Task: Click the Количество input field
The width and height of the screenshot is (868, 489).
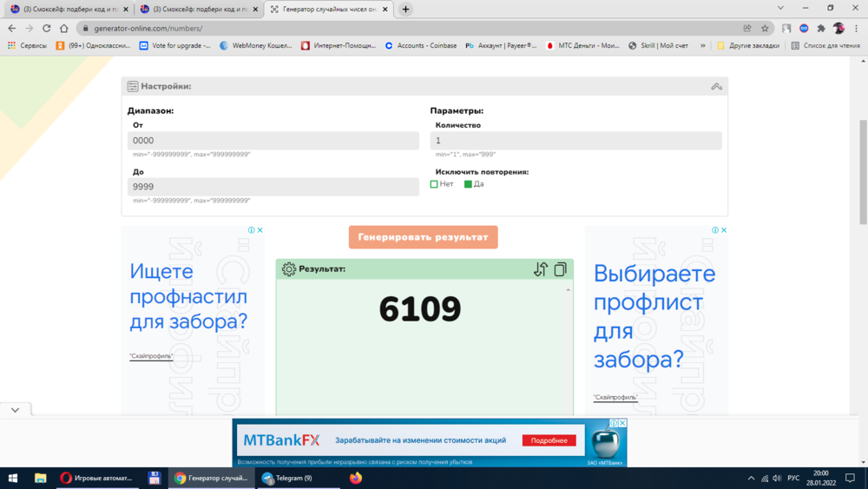Action: click(x=575, y=141)
